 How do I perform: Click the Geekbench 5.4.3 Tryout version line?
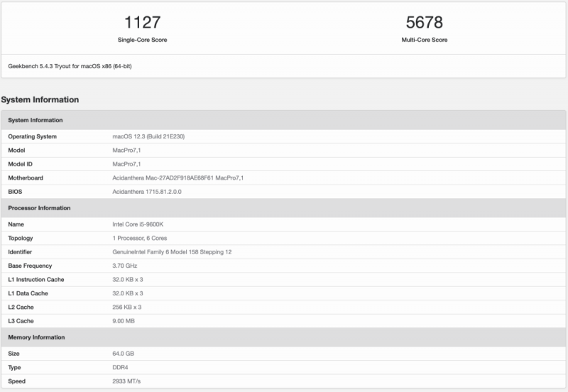click(70, 66)
